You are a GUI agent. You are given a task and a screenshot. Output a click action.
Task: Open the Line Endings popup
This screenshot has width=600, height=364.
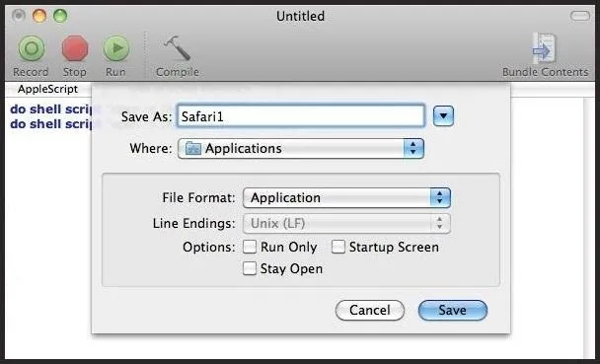coord(346,223)
